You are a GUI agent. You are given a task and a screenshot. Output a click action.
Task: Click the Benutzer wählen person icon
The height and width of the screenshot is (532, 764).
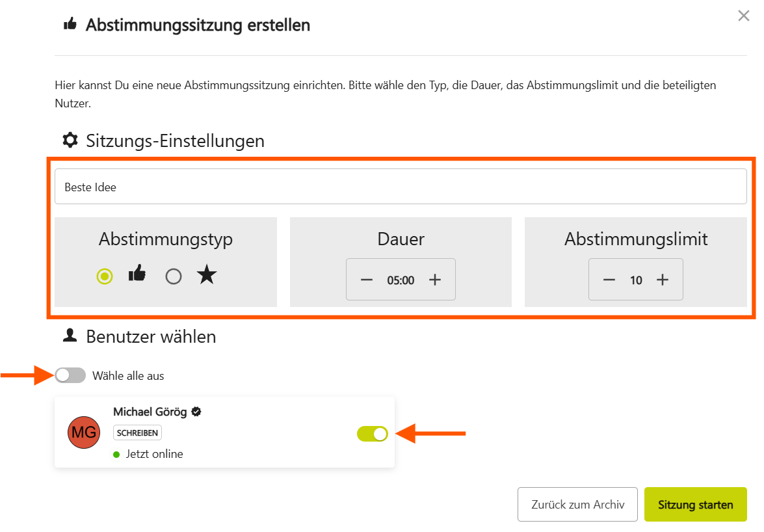(x=70, y=336)
